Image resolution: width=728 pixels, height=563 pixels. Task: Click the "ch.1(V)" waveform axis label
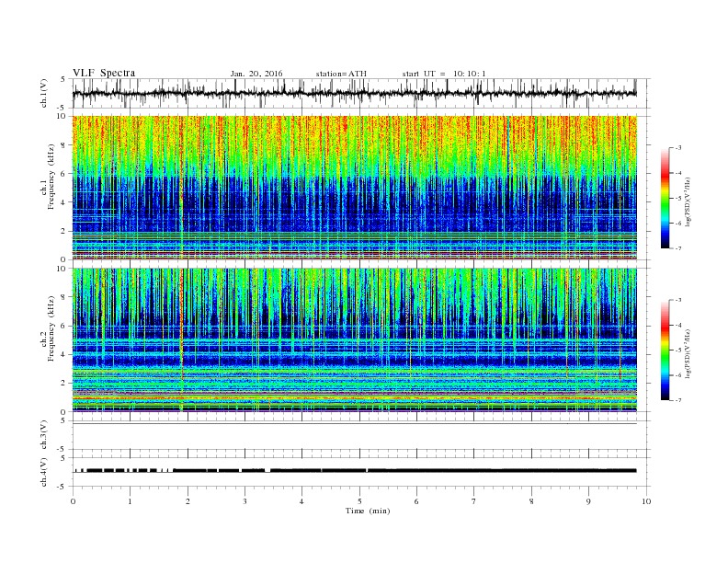[44, 93]
